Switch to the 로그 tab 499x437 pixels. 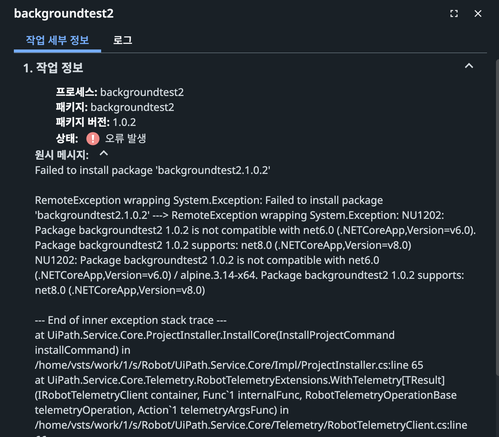click(122, 40)
